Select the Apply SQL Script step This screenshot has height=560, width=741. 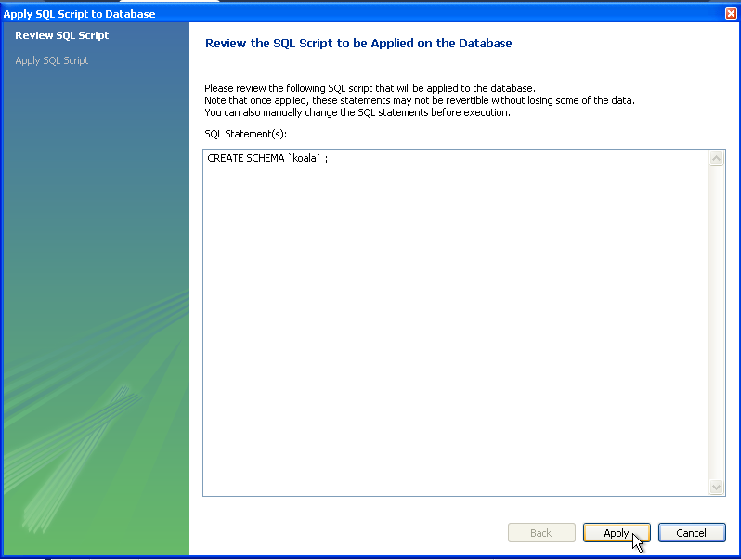click(x=52, y=60)
